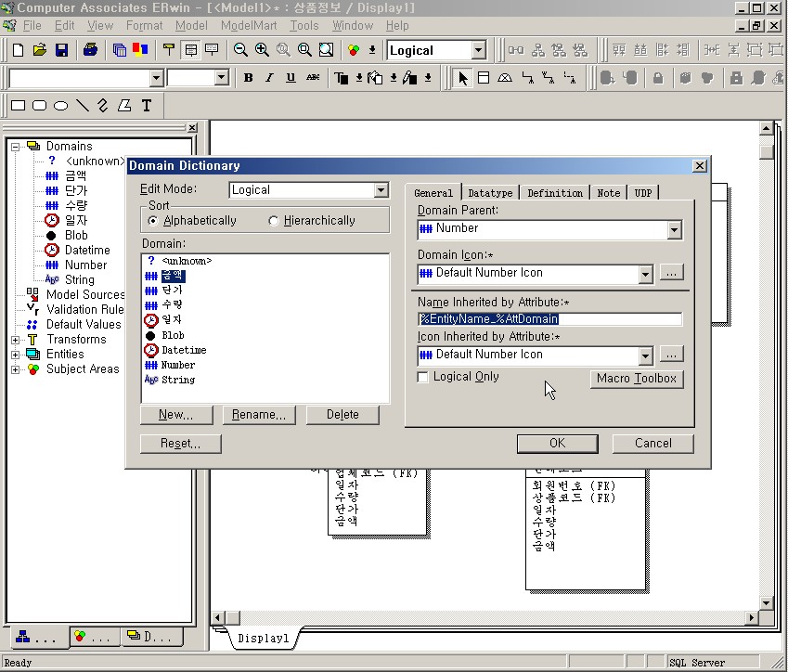Select the Underline formatting button
The width and height of the screenshot is (788, 672).
pos(291,77)
